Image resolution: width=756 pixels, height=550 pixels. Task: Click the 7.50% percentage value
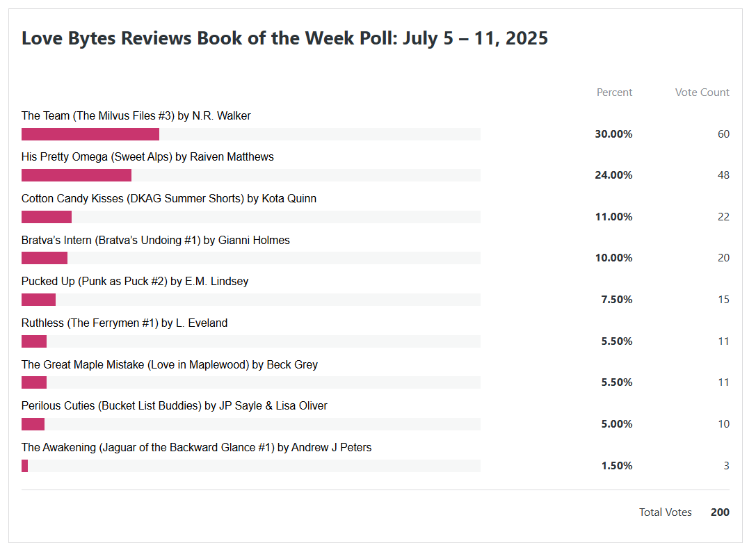point(616,300)
